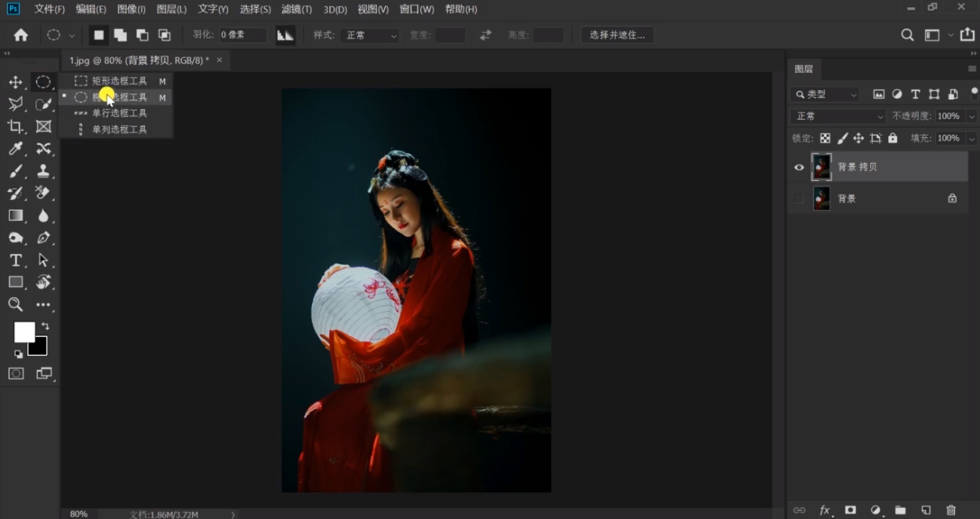The image size is (980, 519).
Task: Create a new layer group folder
Action: coord(900,510)
